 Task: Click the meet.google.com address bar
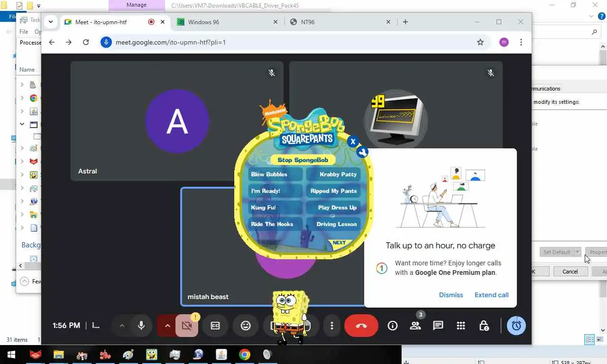coord(294,42)
